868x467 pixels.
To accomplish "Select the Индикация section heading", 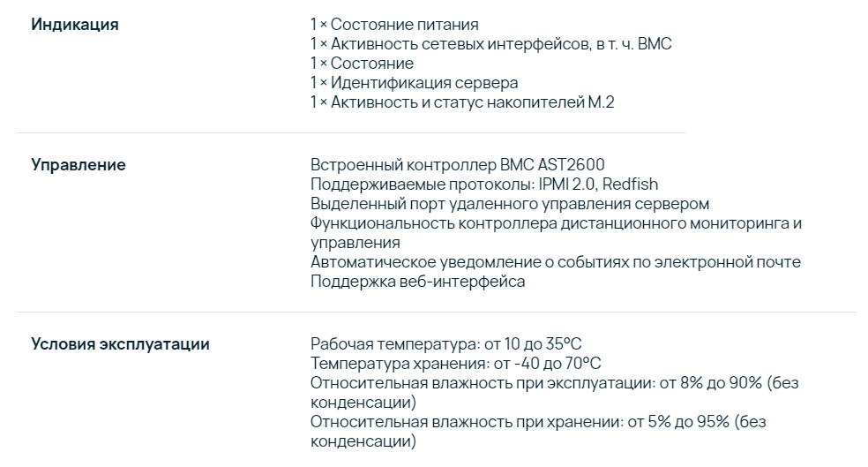I will [x=75, y=25].
